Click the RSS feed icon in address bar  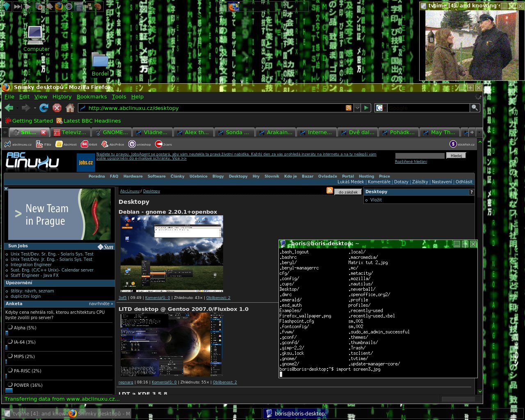click(349, 108)
